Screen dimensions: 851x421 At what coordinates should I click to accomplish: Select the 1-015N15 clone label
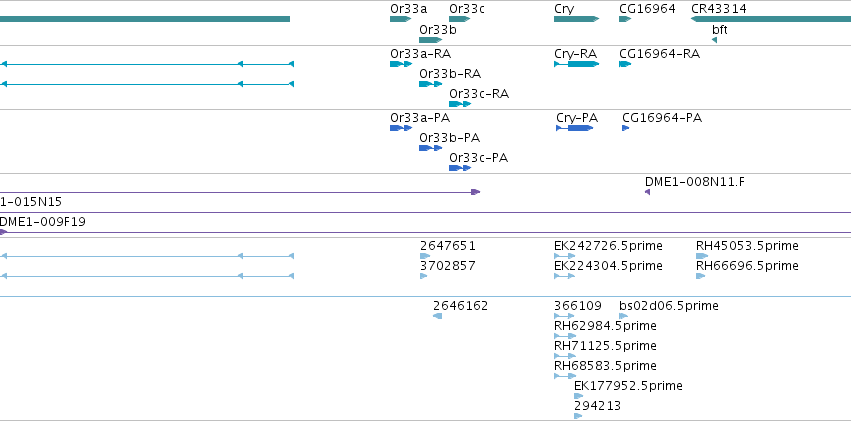(x=31, y=202)
